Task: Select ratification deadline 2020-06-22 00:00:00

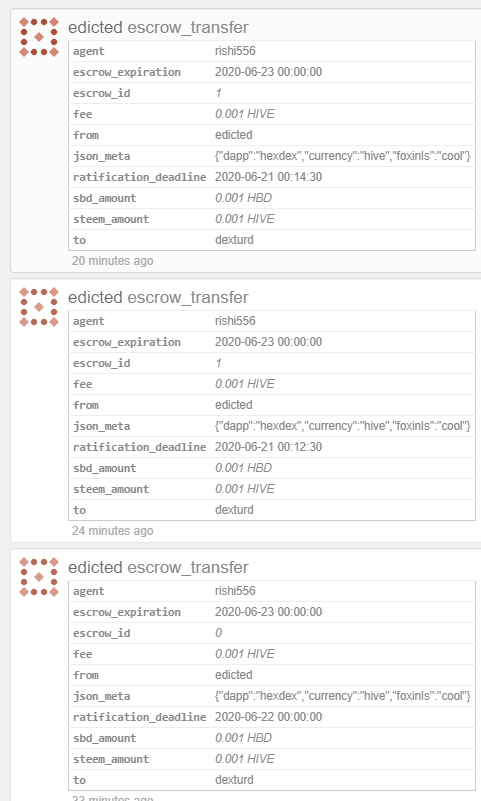Action: pos(268,717)
